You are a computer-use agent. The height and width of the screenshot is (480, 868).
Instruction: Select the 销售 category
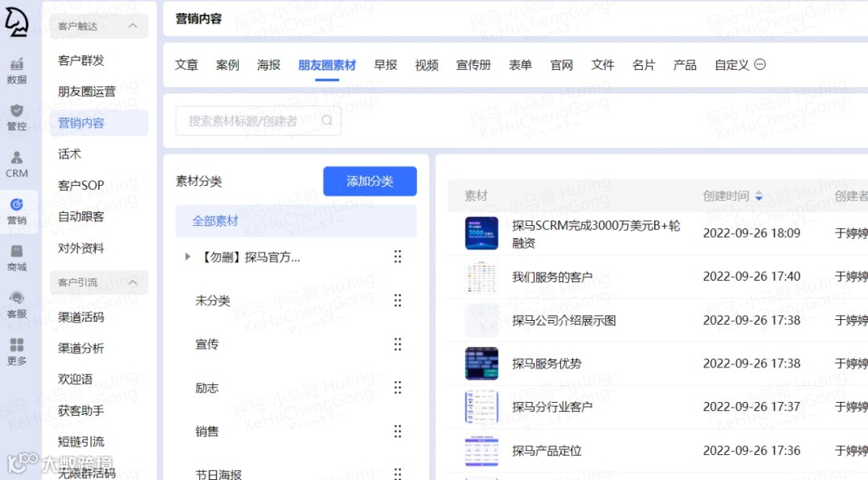pos(207,431)
